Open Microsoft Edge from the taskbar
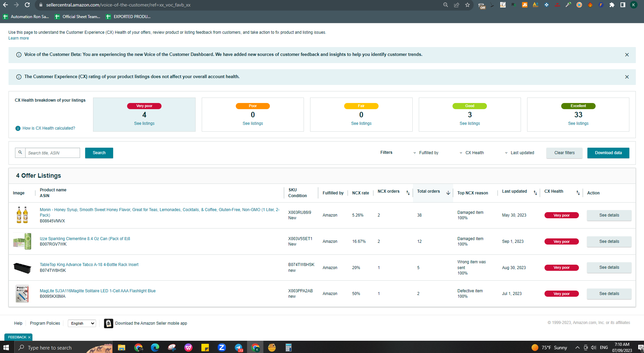This screenshot has height=353, width=644. click(x=155, y=348)
